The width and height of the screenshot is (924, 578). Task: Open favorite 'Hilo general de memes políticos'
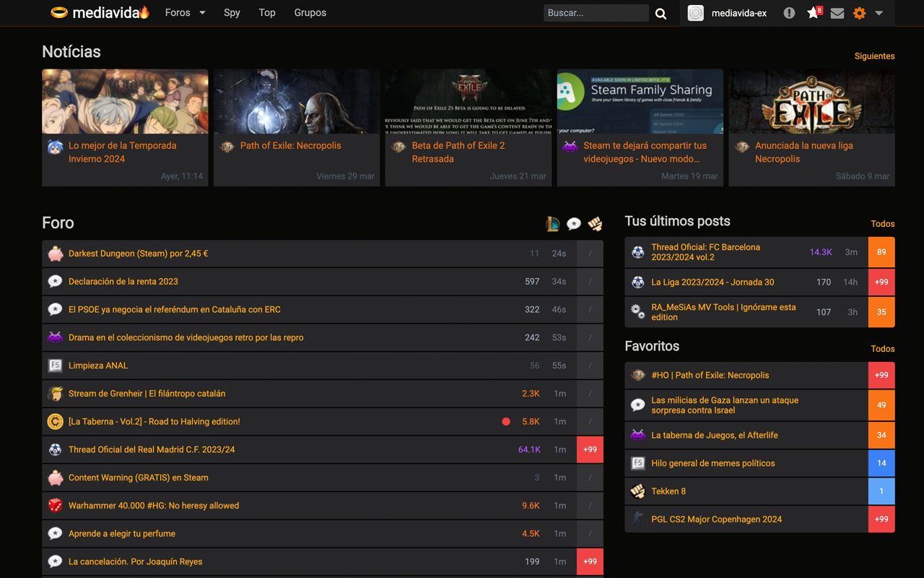click(713, 463)
